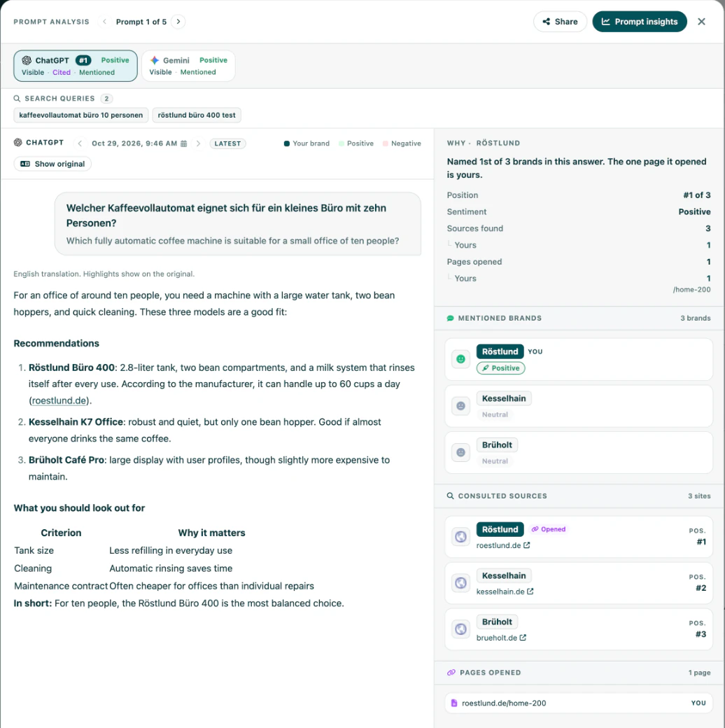
Task: Toggle Show original text
Action: point(52,164)
